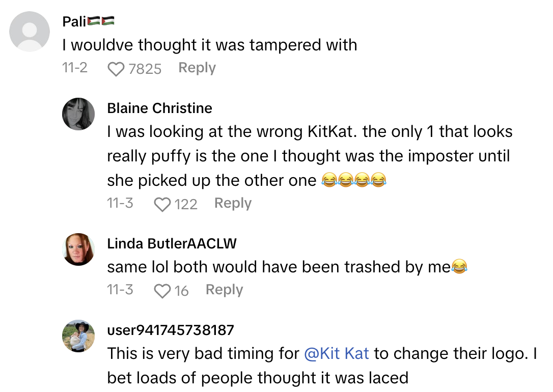Reply to Linda Butler's trashed comment
The width and height of the screenshot is (553, 392).
(x=224, y=290)
